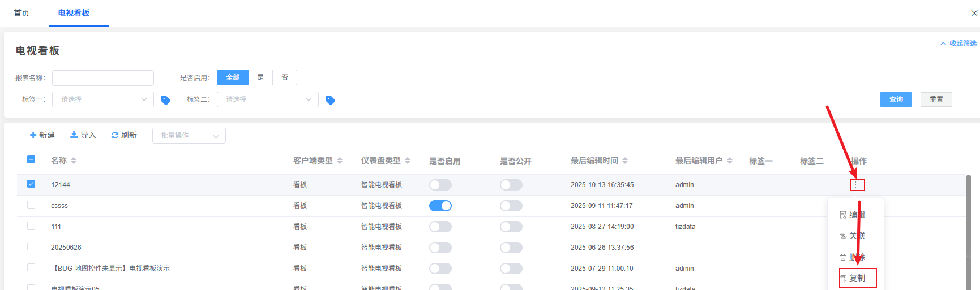
Task: Sort by 名称 column sort icon
Action: (x=74, y=161)
